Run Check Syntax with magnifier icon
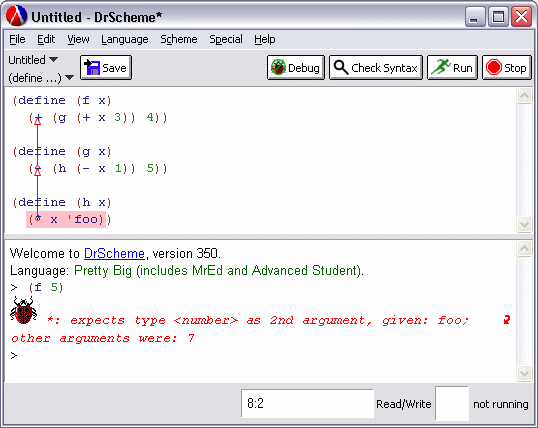Image resolution: width=538 pixels, height=428 pixels. (376, 68)
